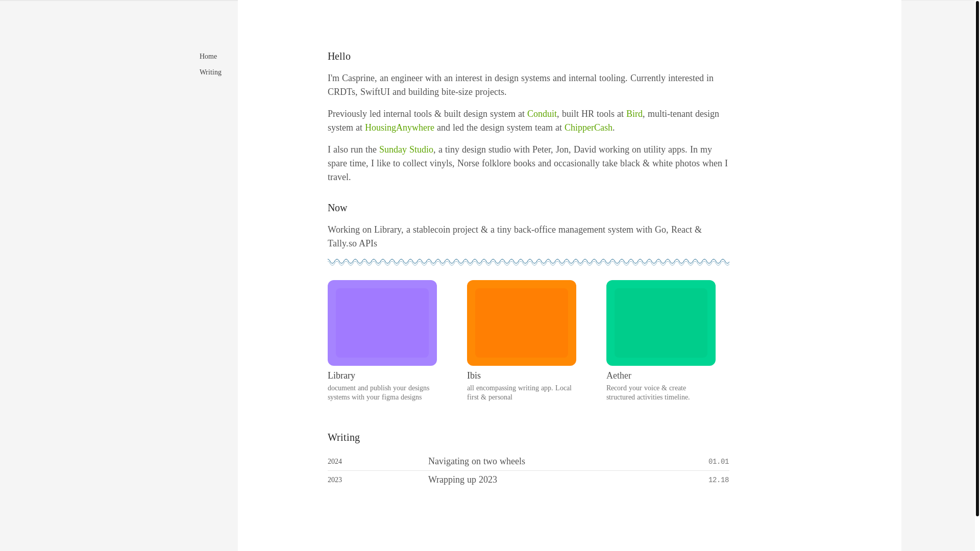Open the green Aether project thumbnail
Image resolution: width=980 pixels, height=551 pixels.
tap(661, 323)
